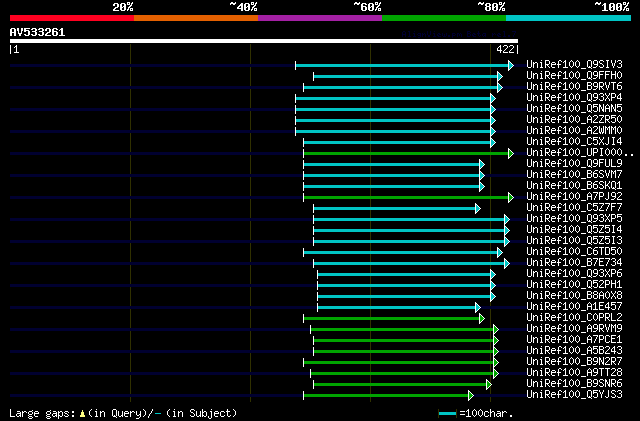Click the Large gaps legend text
The image size is (640, 421).
(x=123, y=413)
